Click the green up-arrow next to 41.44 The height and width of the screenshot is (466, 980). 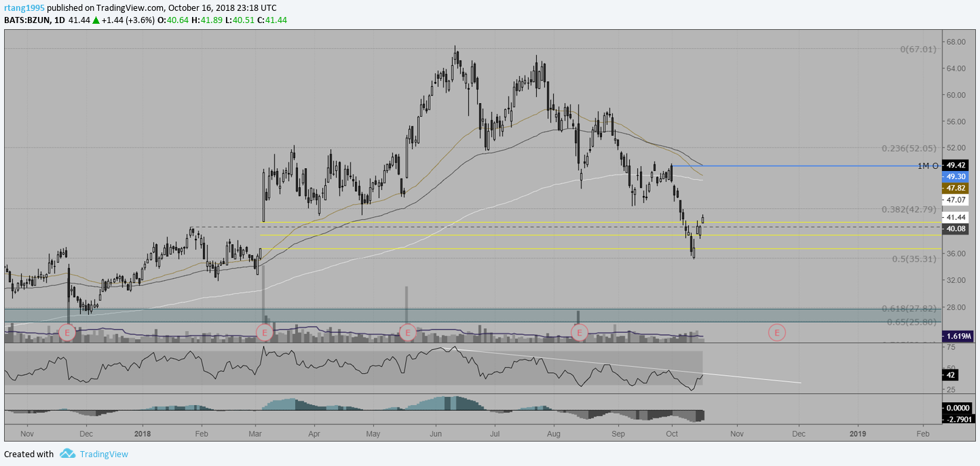[x=96, y=20]
